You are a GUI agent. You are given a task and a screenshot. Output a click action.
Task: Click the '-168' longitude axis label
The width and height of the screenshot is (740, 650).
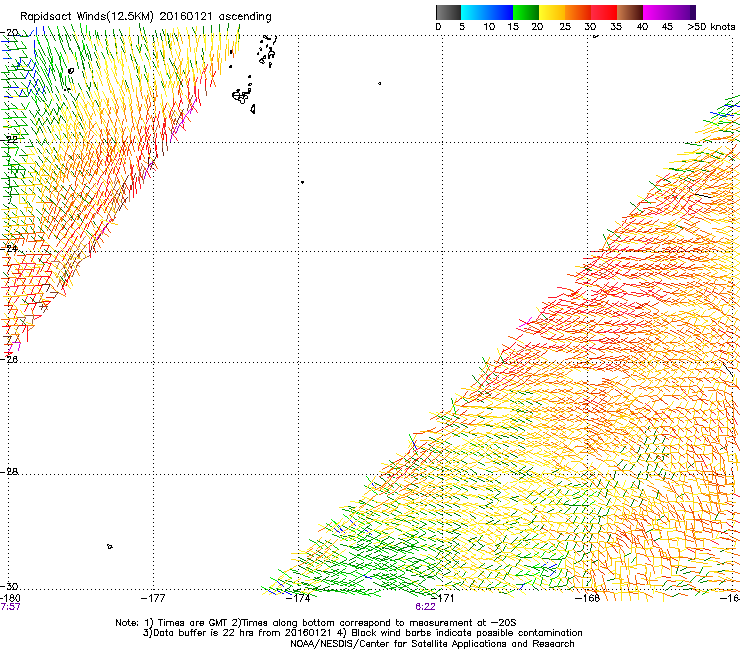[588, 598]
